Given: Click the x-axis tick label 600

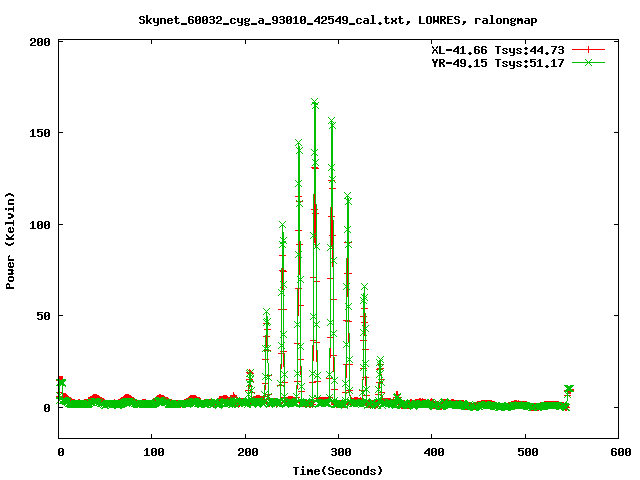Looking at the screenshot, I should 621,452.
